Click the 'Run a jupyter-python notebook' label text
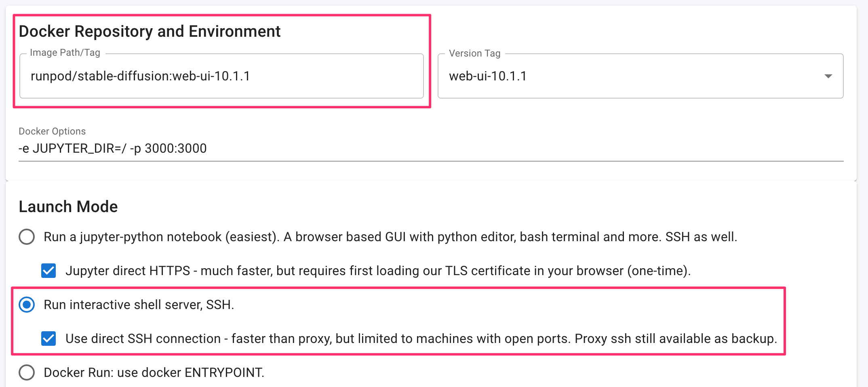This screenshot has height=387, width=868. (390, 237)
